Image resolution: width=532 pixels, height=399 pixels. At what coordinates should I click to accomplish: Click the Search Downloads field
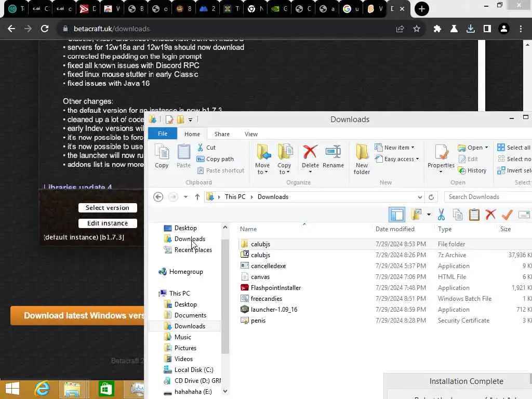(x=488, y=197)
